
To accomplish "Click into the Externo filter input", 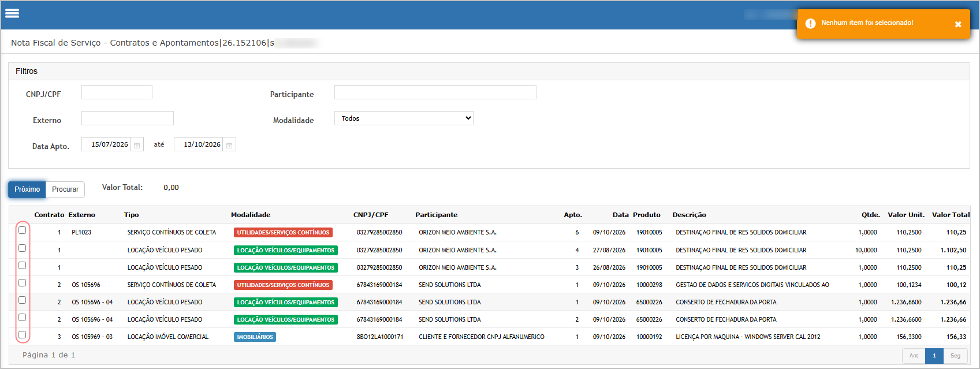I will click(x=128, y=118).
